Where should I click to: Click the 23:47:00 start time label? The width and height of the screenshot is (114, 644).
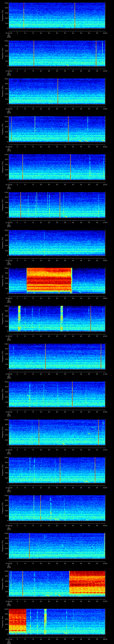click(x=9, y=639)
